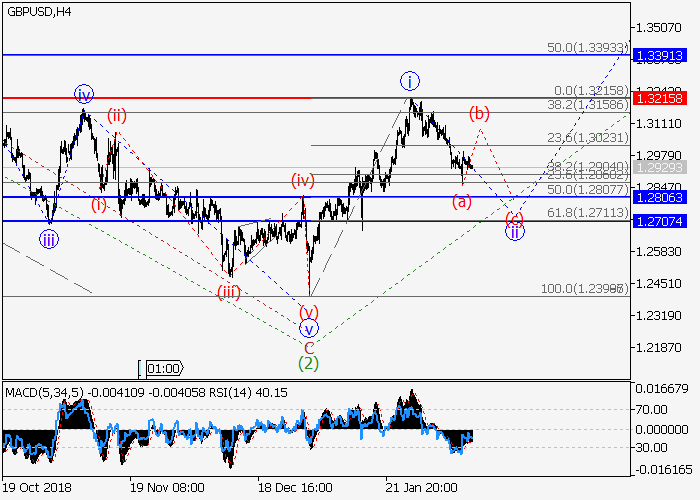Click the 1.21870 price axis value
Viewport: 700px width, 500px height.
tap(658, 347)
